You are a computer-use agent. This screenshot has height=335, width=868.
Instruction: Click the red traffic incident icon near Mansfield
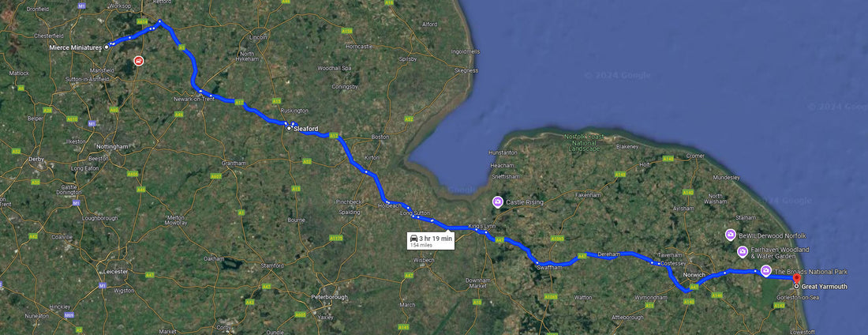point(138,61)
